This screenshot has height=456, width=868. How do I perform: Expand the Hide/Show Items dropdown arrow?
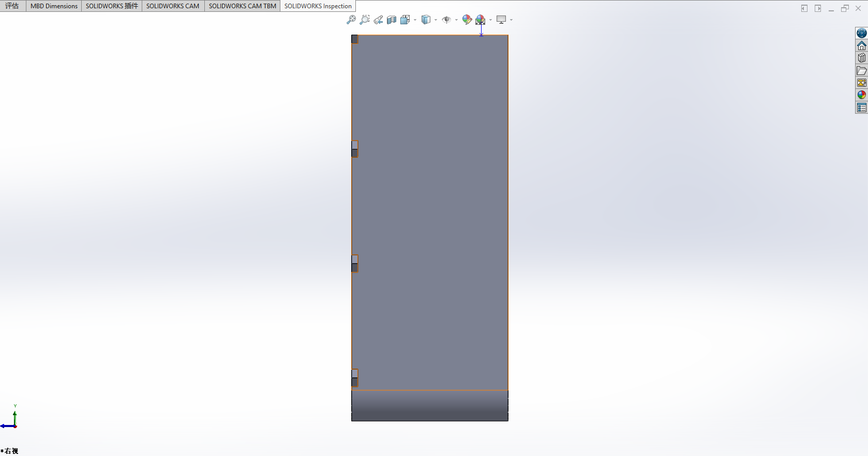click(456, 20)
